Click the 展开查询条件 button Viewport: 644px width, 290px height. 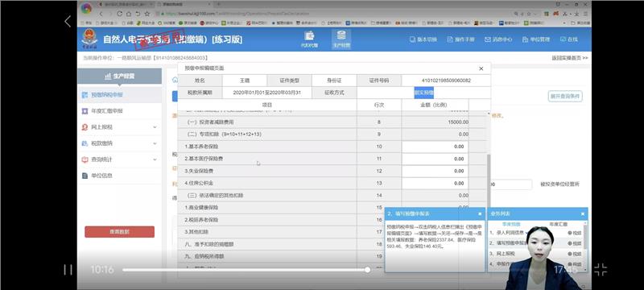(565, 97)
